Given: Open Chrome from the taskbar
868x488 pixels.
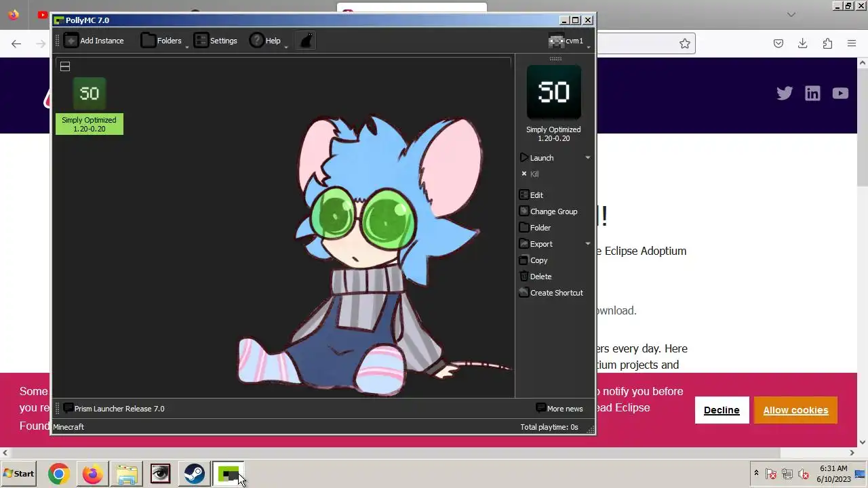Looking at the screenshot, I should [x=59, y=474].
